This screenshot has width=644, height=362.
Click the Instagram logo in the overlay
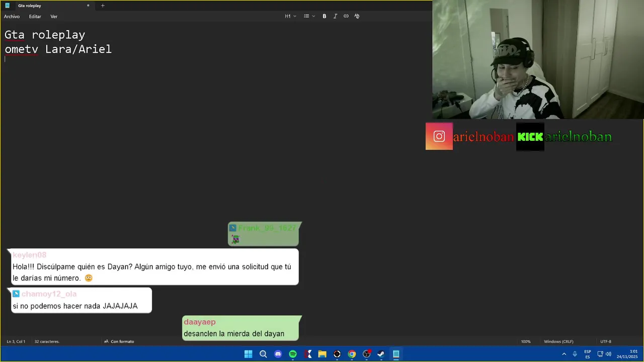(x=439, y=136)
